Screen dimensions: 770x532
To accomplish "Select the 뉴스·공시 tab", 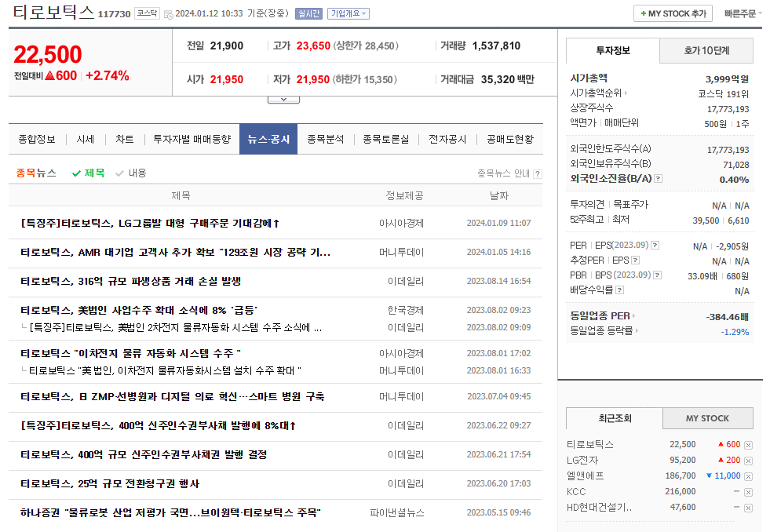I will (268, 140).
